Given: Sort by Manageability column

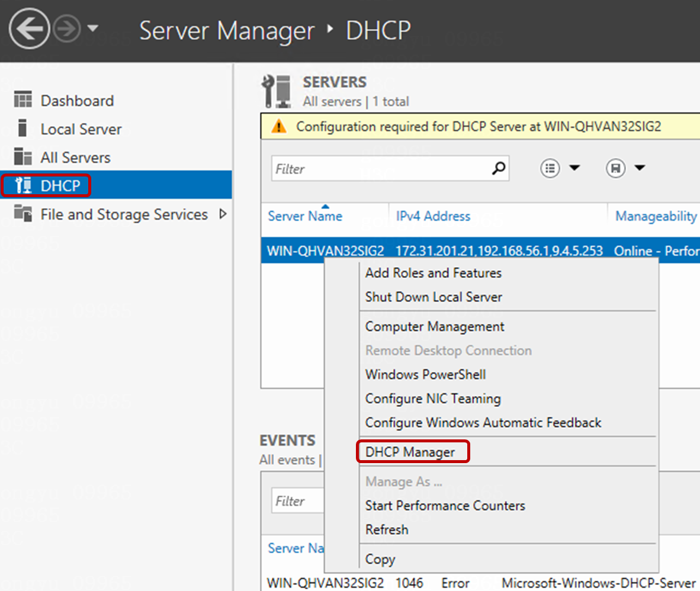Looking at the screenshot, I should (656, 216).
